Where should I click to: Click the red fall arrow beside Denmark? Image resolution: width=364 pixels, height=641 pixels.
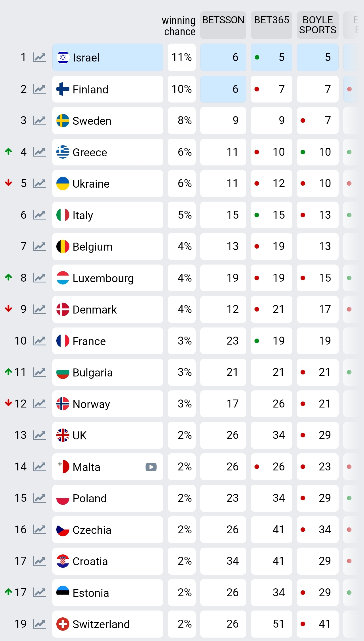click(8, 309)
